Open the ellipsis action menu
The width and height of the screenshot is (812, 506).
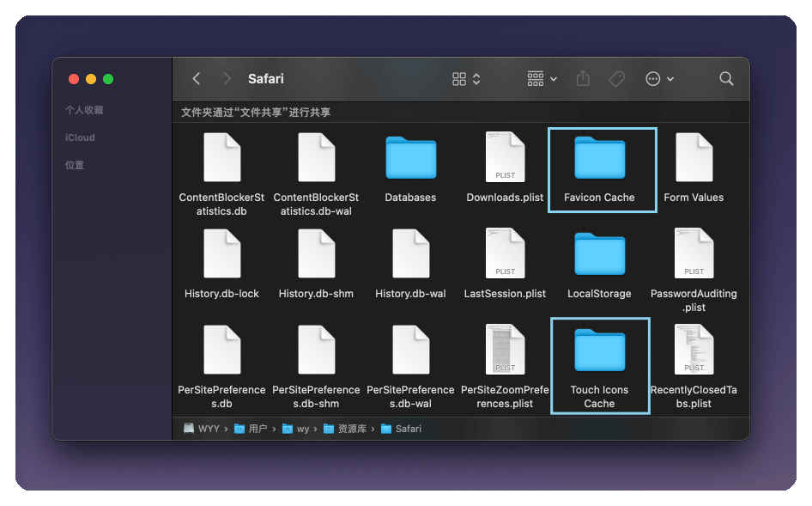tap(659, 79)
